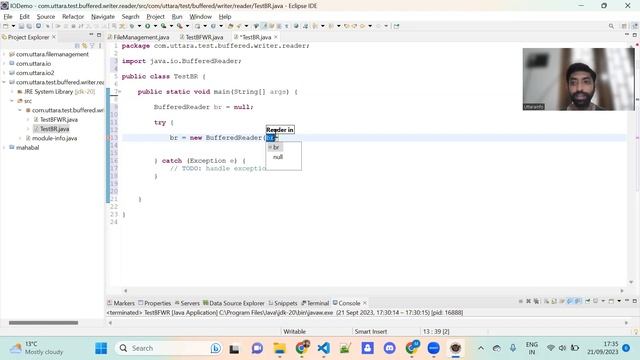This screenshot has height=360, width=640.
Task: Click Remove All Terminated Launches icon in Console
Action: pyautogui.click(x=536, y=301)
